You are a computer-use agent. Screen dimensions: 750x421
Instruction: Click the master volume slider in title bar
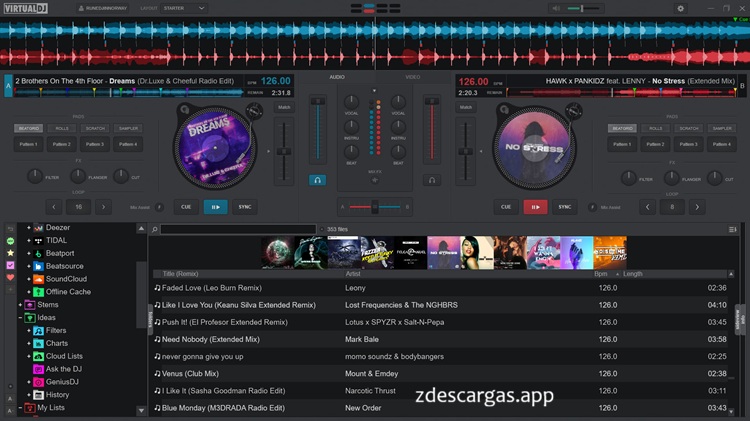pyautogui.click(x=583, y=8)
